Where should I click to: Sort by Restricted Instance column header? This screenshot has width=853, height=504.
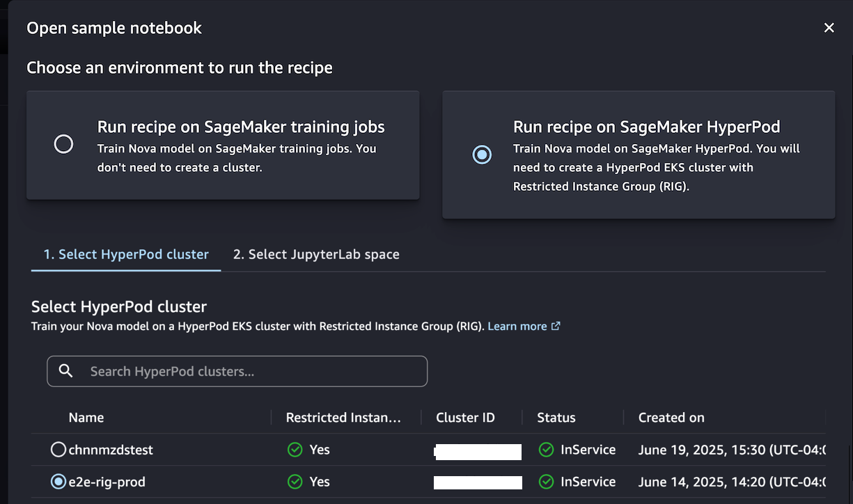(x=343, y=418)
